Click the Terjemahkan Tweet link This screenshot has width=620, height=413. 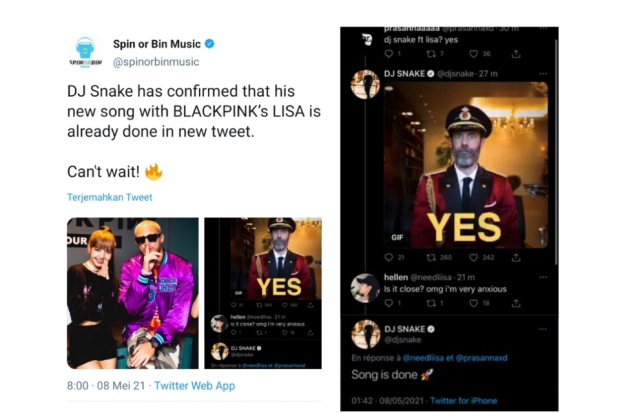[110, 197]
